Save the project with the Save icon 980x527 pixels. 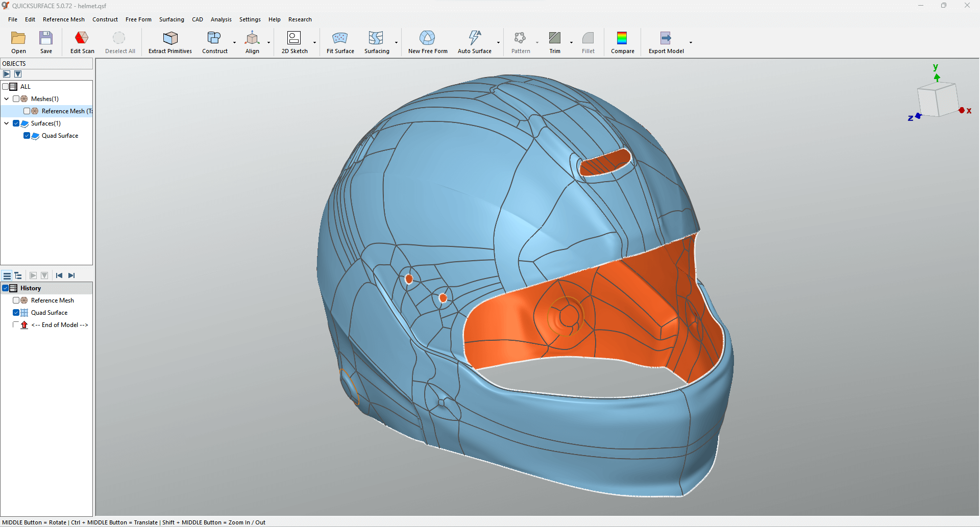pyautogui.click(x=46, y=38)
